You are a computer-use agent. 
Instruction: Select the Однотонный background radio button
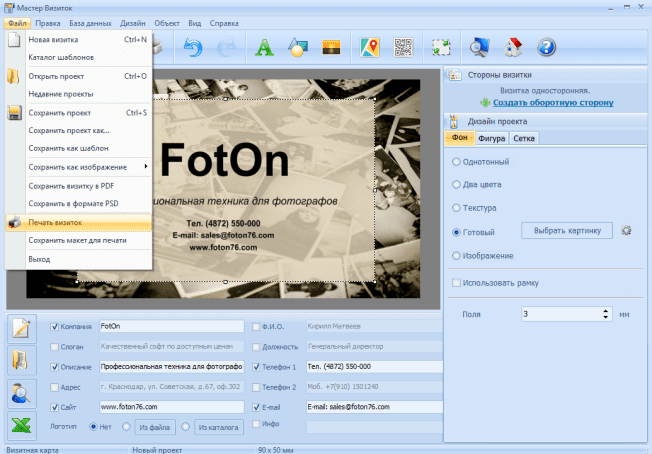(x=456, y=162)
